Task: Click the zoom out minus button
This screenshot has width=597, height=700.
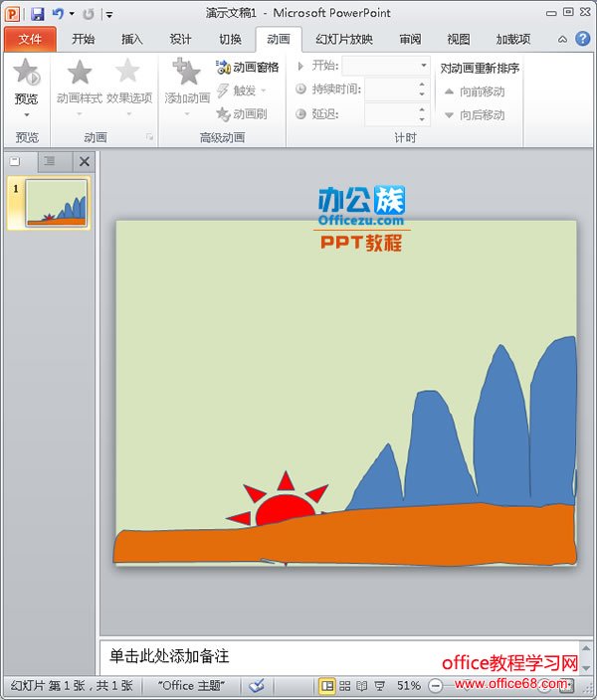Action: point(435,685)
